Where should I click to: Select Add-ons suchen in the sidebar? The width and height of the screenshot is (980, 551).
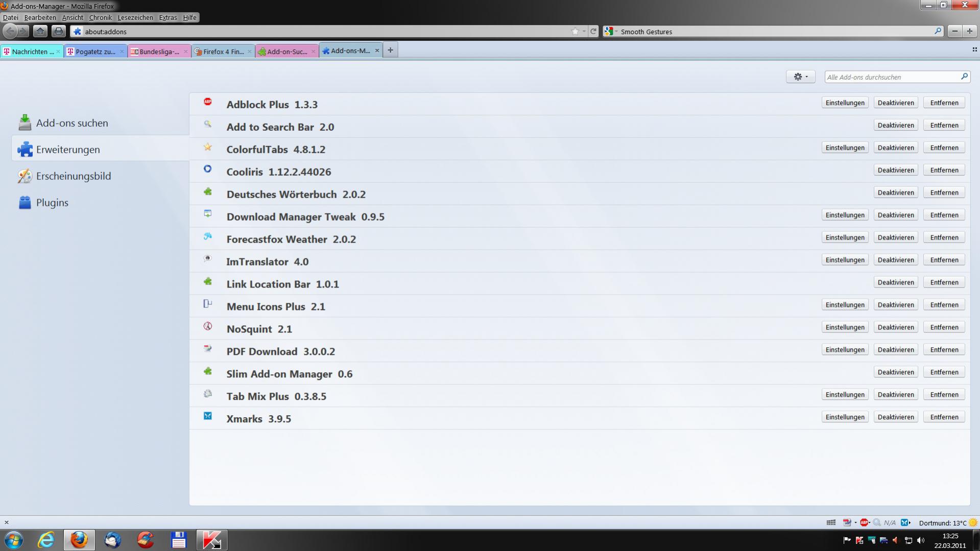100,123
